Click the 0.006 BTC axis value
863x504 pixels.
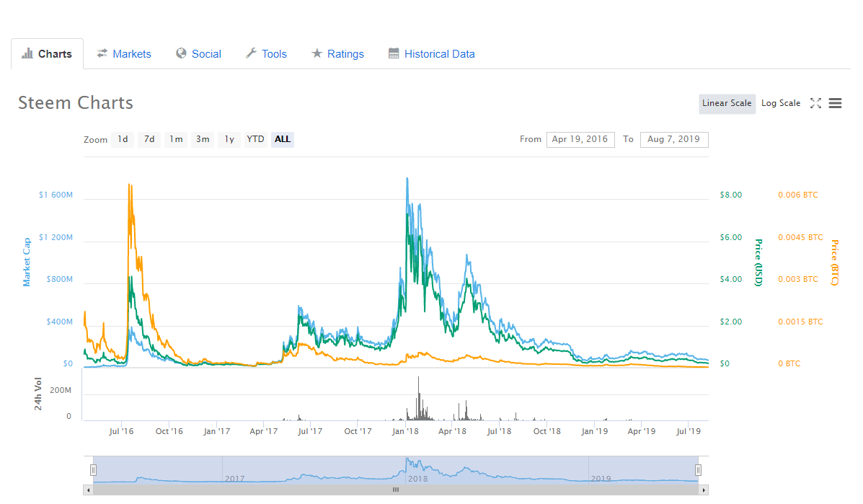(798, 195)
